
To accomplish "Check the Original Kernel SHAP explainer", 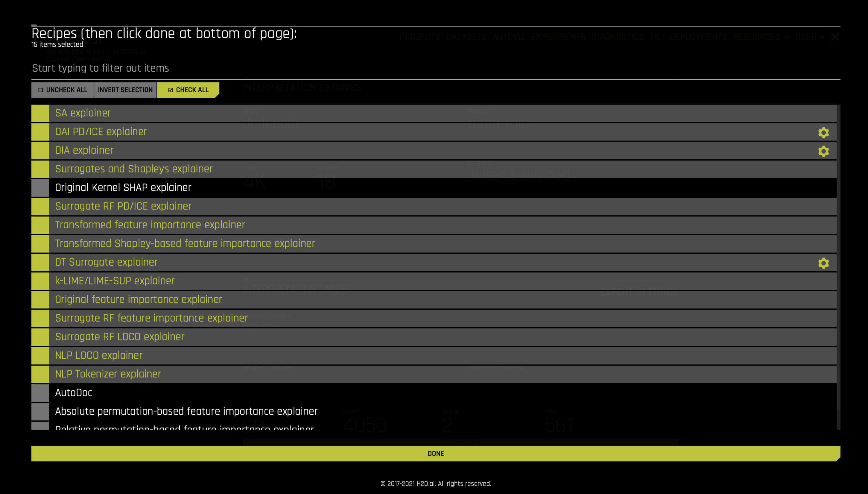I will click(x=40, y=187).
